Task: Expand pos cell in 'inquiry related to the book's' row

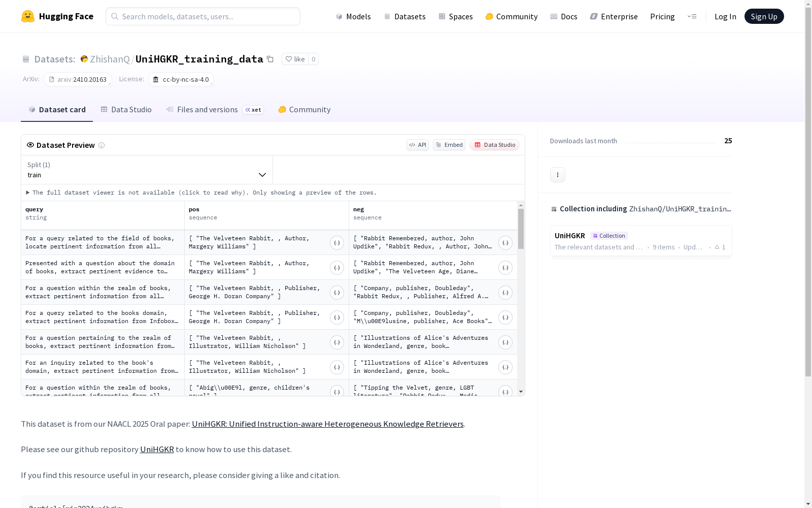Action: point(337,367)
